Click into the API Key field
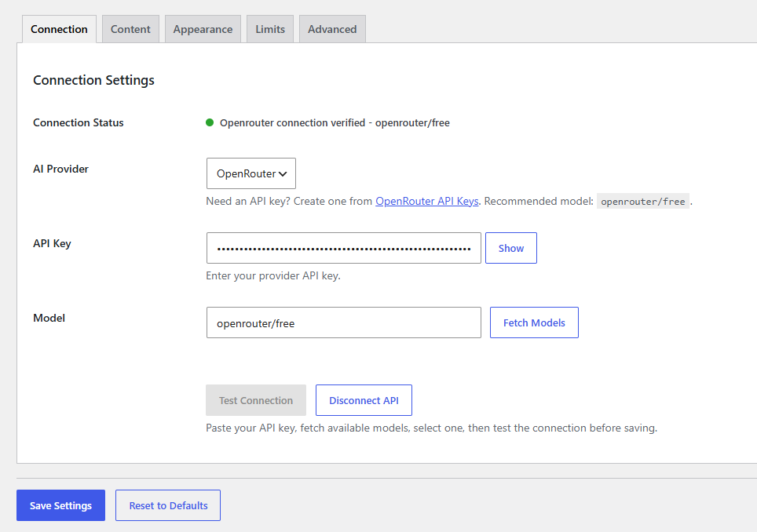 click(344, 248)
